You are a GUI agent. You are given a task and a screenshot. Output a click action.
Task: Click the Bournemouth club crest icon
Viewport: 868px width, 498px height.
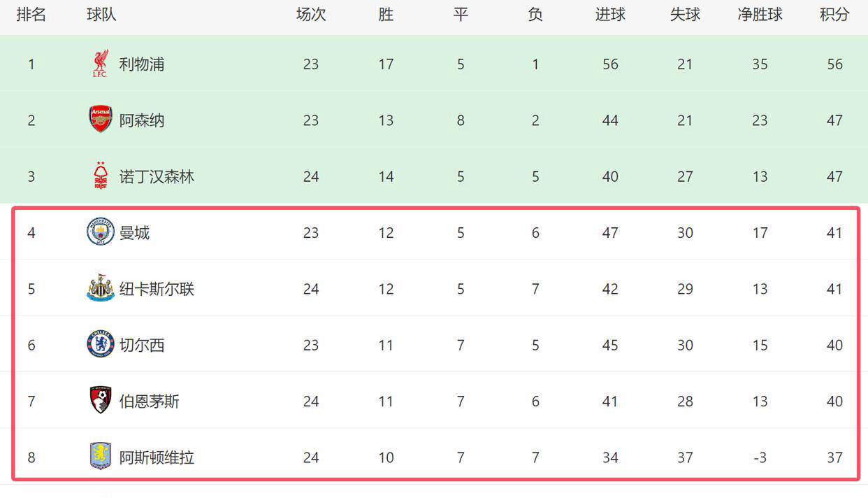(x=101, y=401)
